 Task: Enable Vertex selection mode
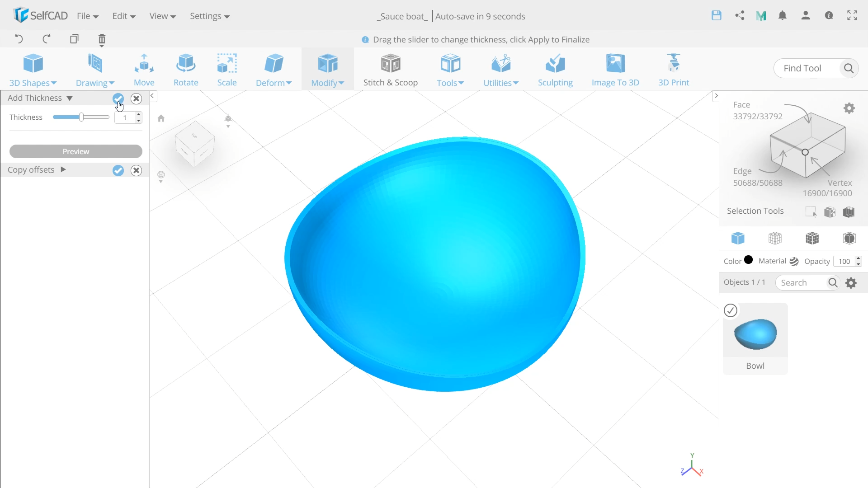pos(827,188)
